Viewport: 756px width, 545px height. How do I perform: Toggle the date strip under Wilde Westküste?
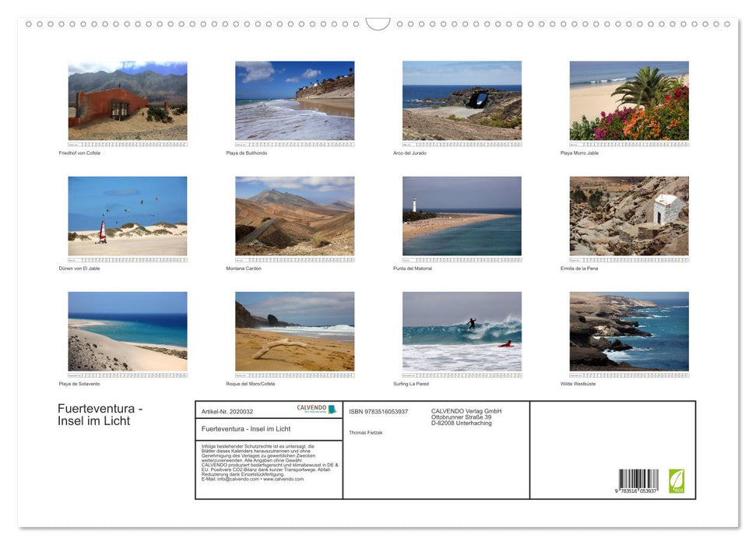[x=628, y=374]
